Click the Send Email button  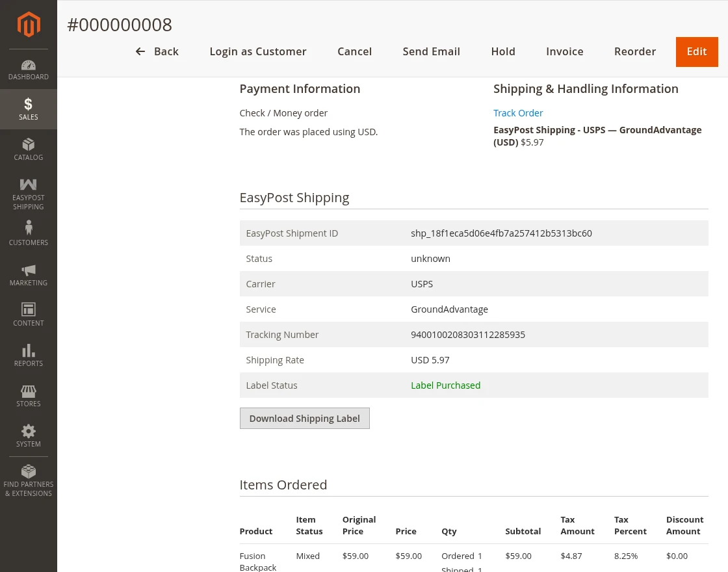[x=432, y=51]
